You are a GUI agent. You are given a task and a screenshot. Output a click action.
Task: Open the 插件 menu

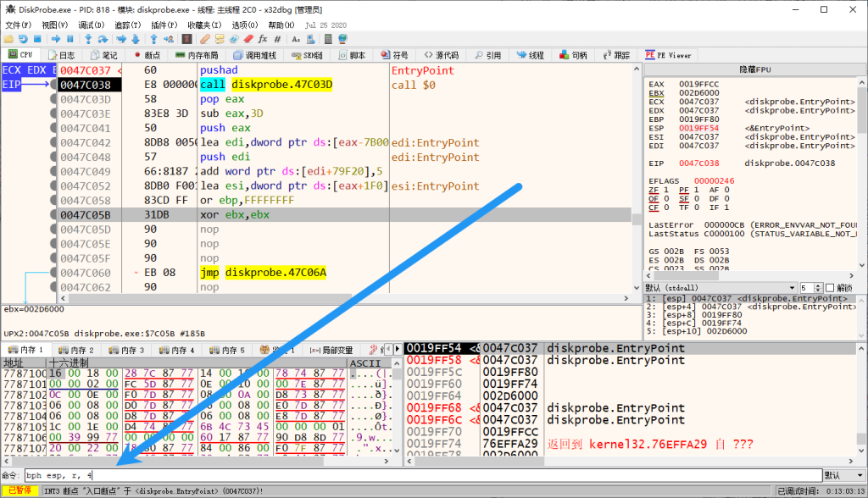point(164,25)
